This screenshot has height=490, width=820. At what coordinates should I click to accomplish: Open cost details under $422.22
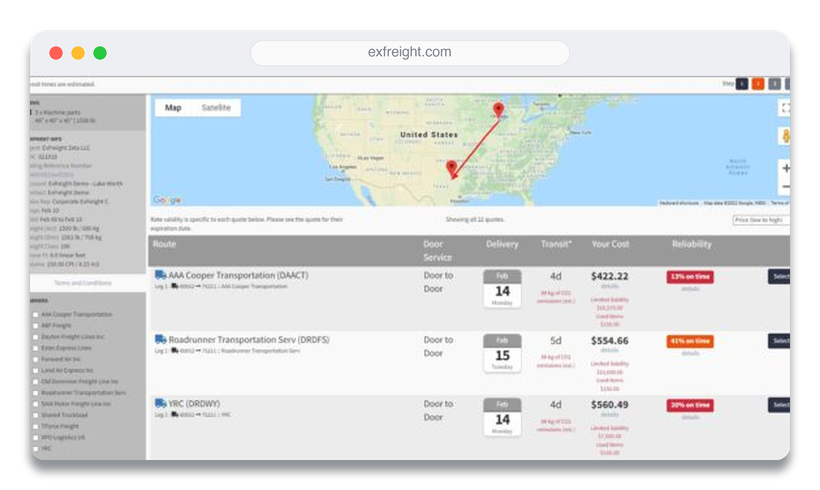609,287
